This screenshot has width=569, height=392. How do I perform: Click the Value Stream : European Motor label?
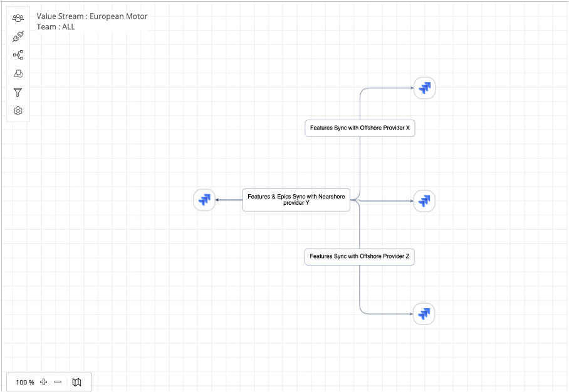click(x=92, y=16)
